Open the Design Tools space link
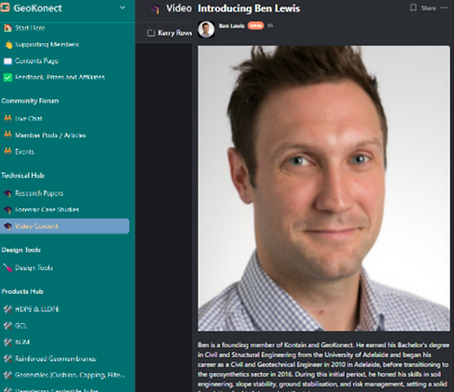This screenshot has width=454, height=392. [34, 268]
